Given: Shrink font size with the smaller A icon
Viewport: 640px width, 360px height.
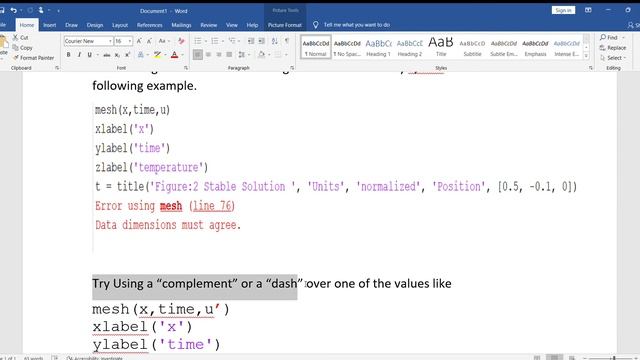Looking at the screenshot, I should click(x=149, y=41).
